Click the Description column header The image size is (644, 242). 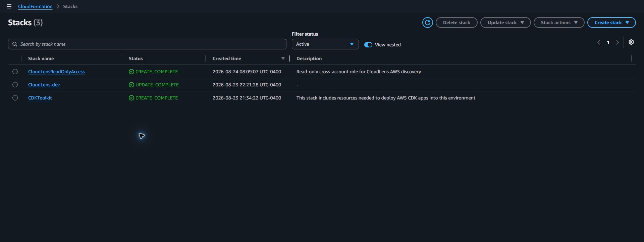(x=309, y=58)
